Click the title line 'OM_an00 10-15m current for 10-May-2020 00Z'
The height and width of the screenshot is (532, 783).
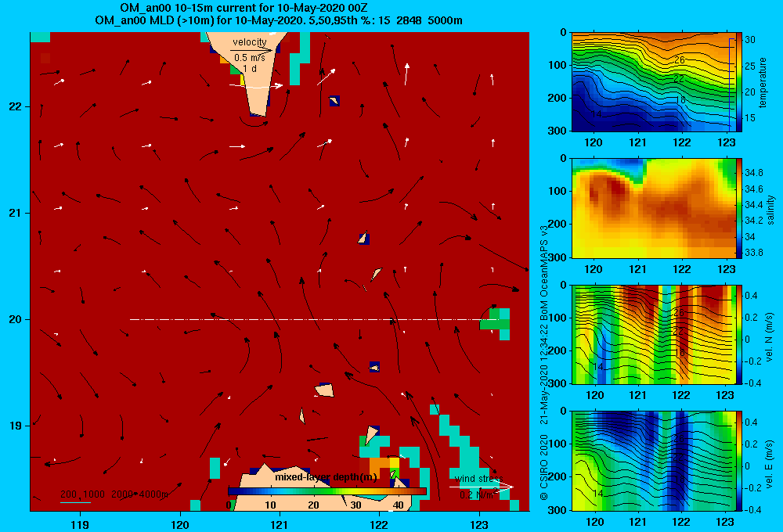(x=244, y=8)
